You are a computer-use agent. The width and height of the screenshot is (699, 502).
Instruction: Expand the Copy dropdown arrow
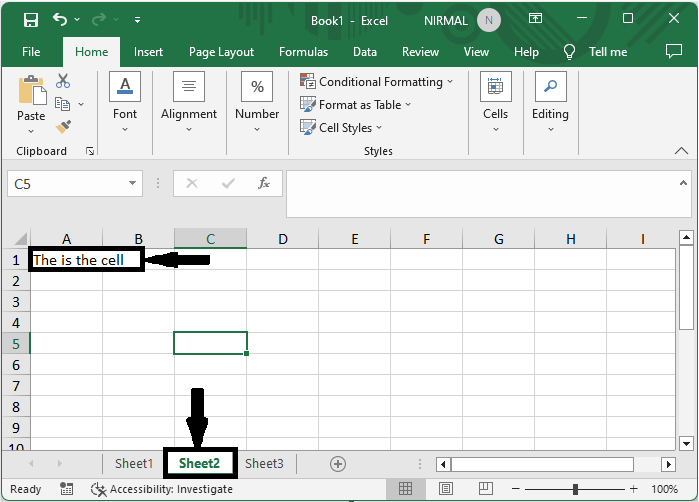pos(81,104)
